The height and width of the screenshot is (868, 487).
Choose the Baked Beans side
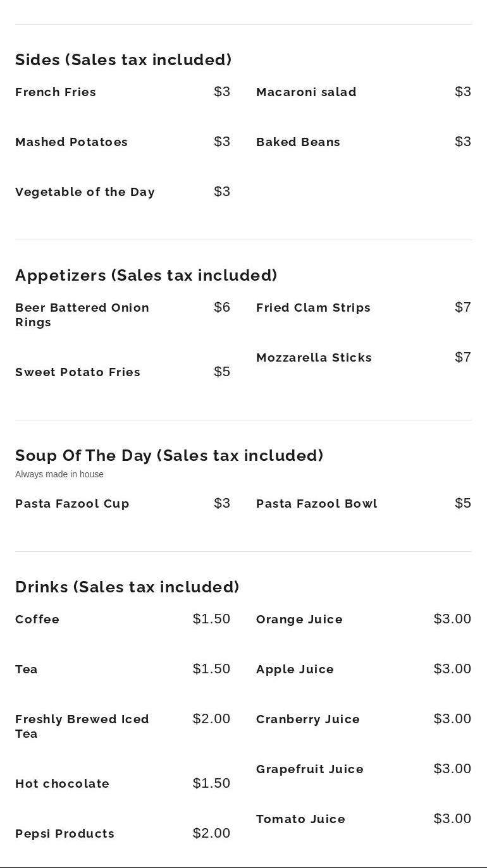298,142
